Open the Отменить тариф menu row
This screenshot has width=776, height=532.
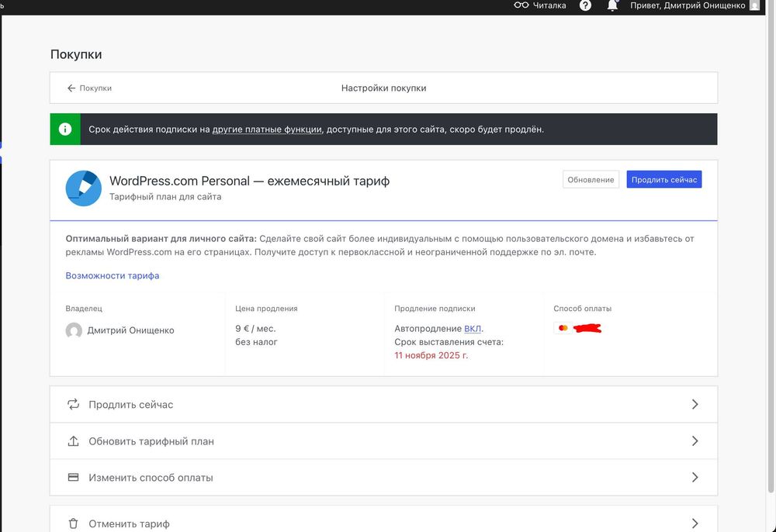[129, 523]
